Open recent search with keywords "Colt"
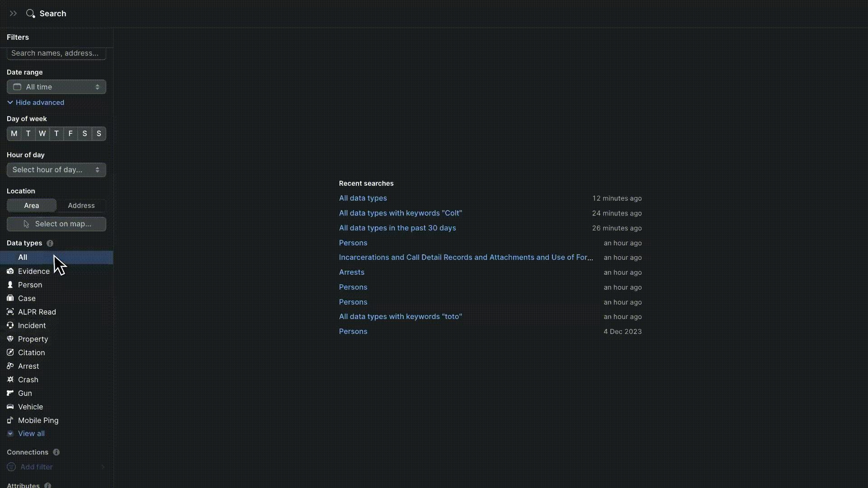 (x=401, y=213)
